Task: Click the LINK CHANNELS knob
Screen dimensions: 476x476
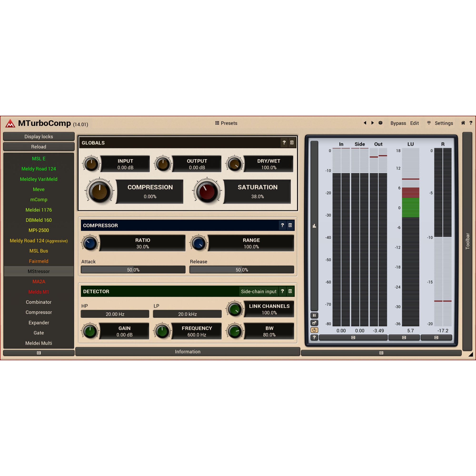Action: [235, 309]
